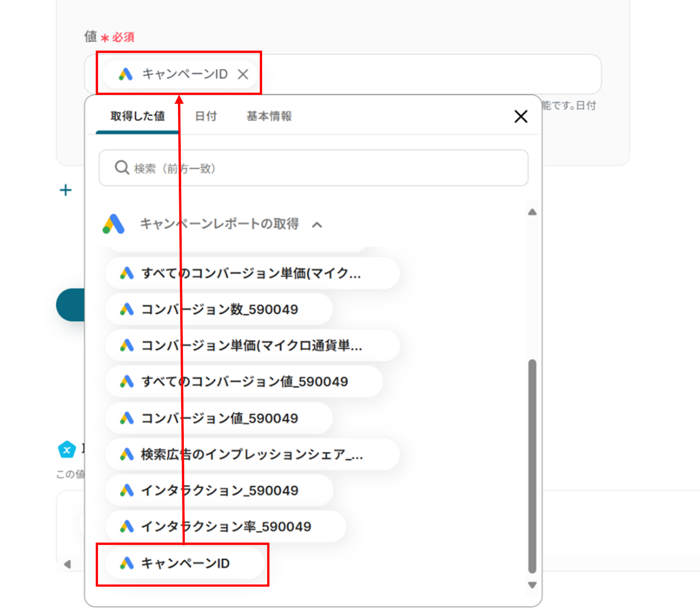Click the Google Ads logo beside キャンペーンレポートの取得
Image resolution: width=700 pixels, height=610 pixels.
pos(114,224)
